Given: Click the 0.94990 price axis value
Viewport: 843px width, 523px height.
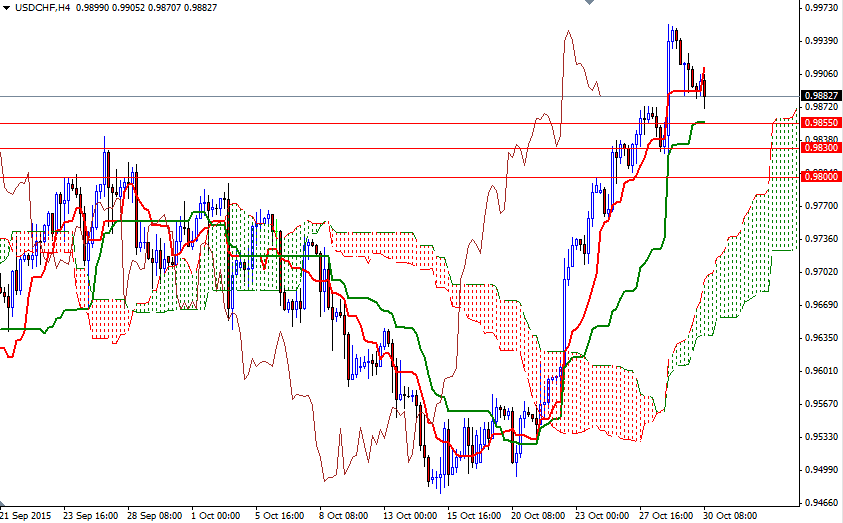Looking at the screenshot, I should [821, 470].
